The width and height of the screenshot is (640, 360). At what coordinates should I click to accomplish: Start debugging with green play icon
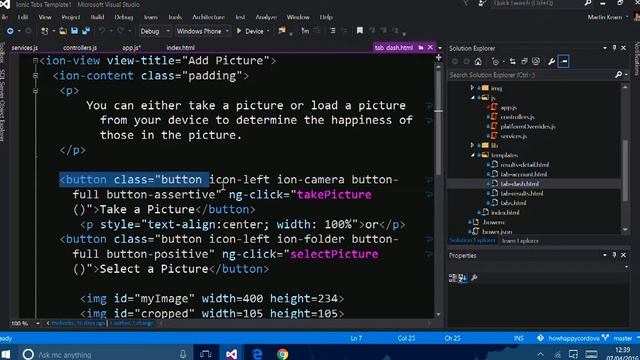[x=239, y=31]
